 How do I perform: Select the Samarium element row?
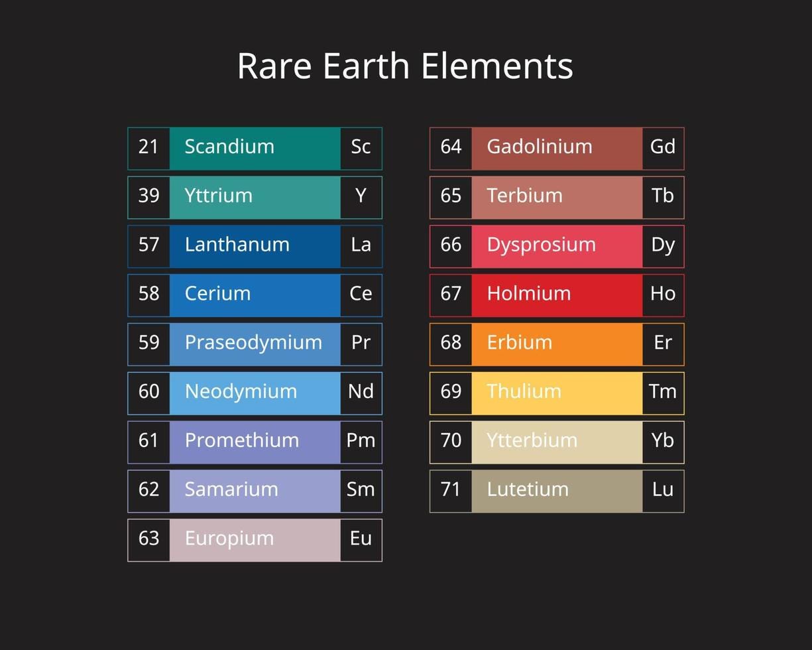[x=255, y=490]
